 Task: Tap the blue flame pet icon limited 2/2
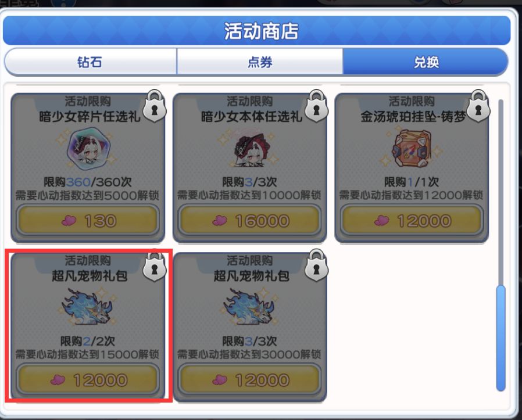coord(87,307)
